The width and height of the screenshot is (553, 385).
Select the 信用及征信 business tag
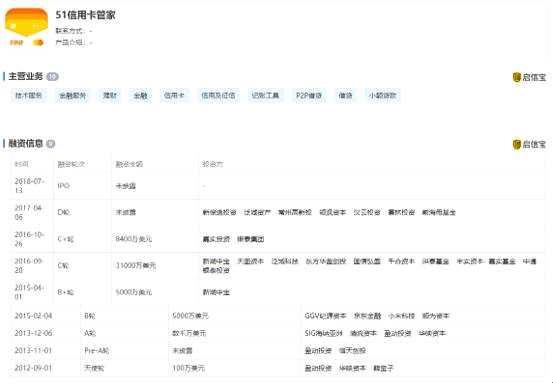(218, 96)
